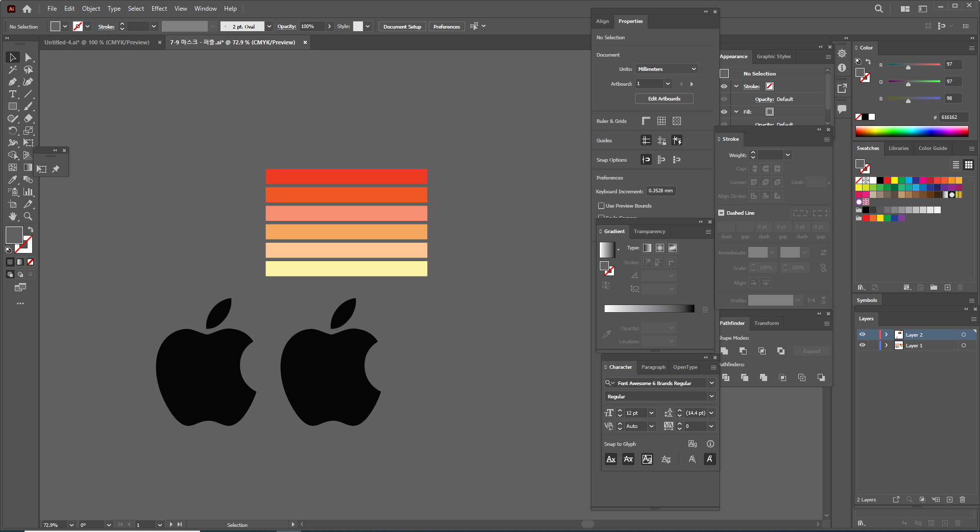The width and height of the screenshot is (980, 532).
Task: Toggle transparency grid icon
Action: pyautogui.click(x=677, y=121)
